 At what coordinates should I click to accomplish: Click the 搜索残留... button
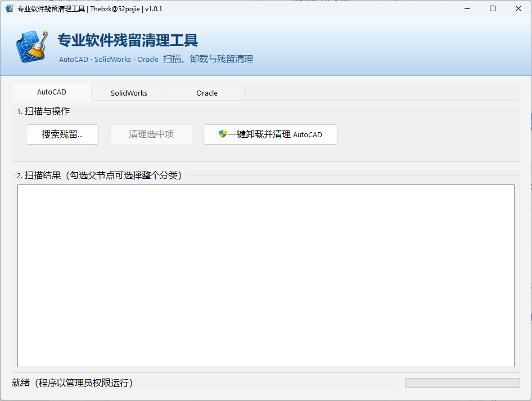[62, 134]
